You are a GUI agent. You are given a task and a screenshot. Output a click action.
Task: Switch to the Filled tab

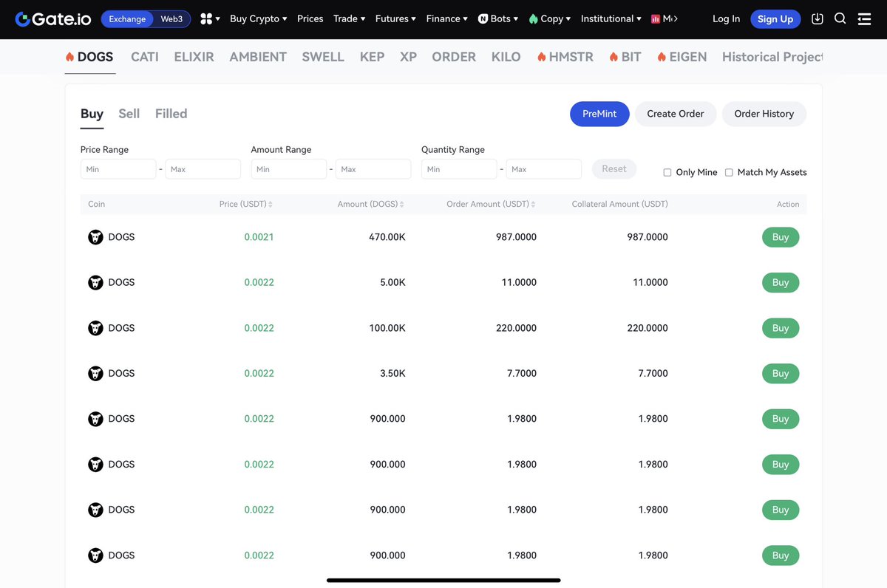[x=171, y=114]
